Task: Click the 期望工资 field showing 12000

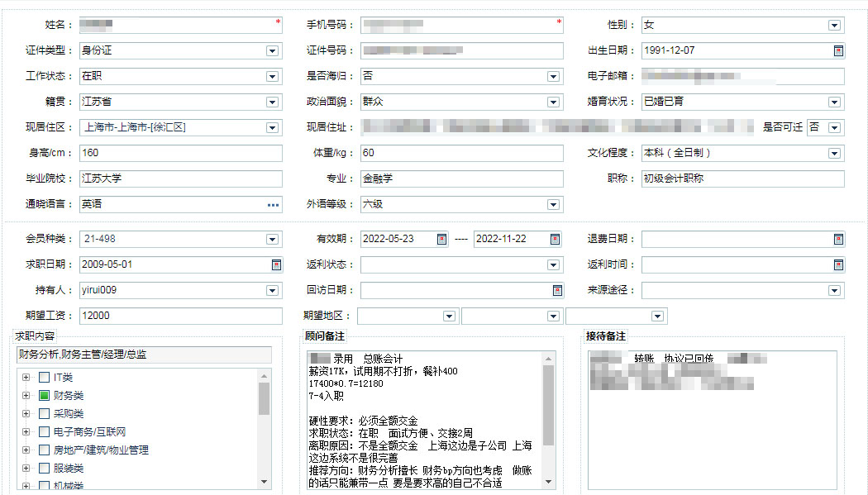Action: point(181,316)
